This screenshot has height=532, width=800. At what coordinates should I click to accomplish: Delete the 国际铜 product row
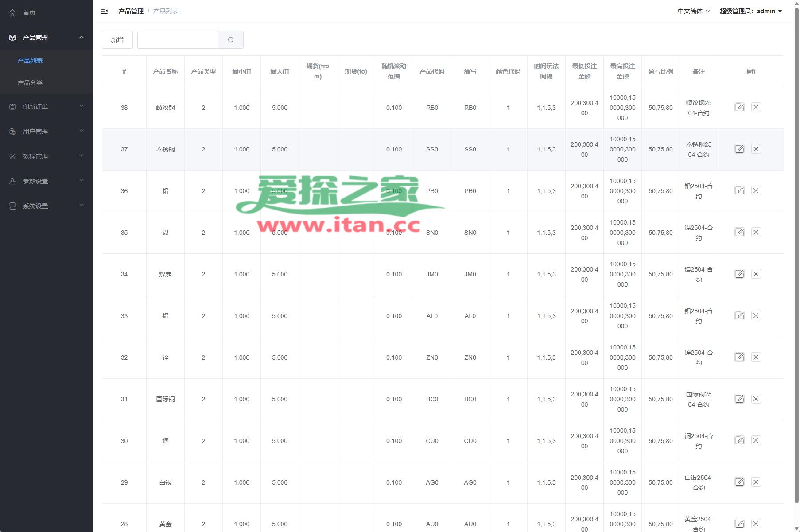point(756,399)
